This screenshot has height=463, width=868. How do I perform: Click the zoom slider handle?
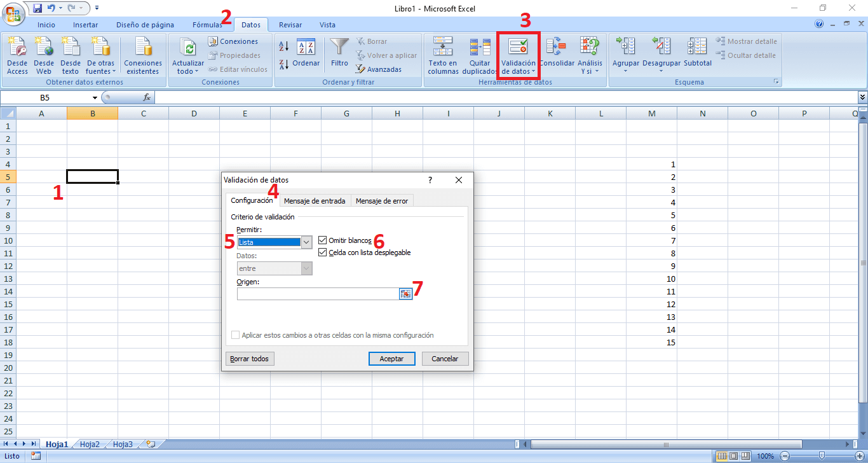(822, 456)
